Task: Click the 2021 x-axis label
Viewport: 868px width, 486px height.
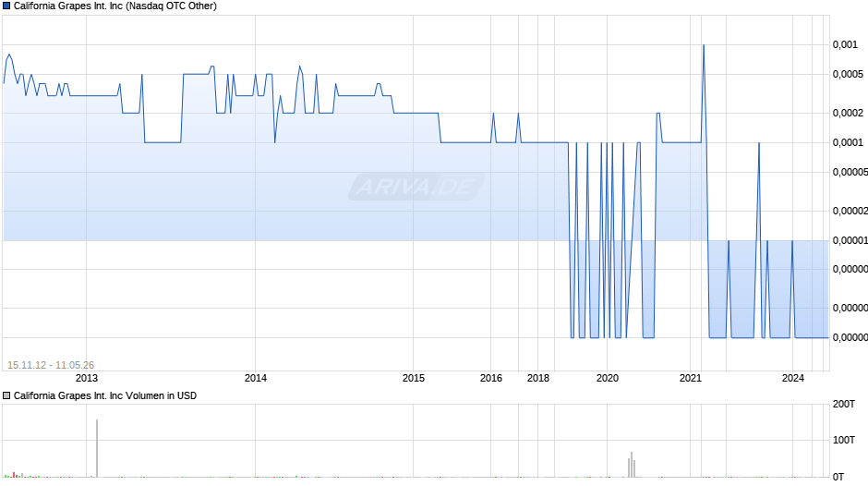Action: (x=691, y=378)
